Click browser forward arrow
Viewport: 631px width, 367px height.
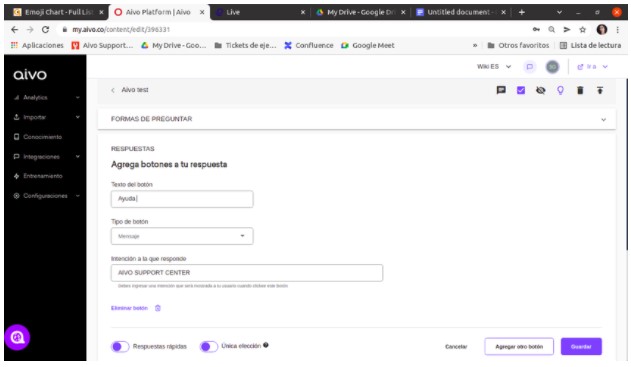tap(30, 29)
